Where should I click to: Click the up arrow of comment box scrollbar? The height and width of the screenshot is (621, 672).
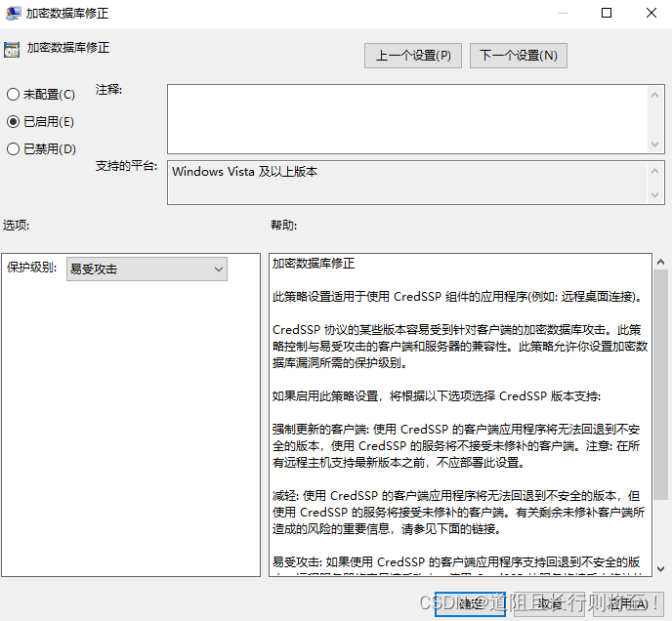[654, 95]
